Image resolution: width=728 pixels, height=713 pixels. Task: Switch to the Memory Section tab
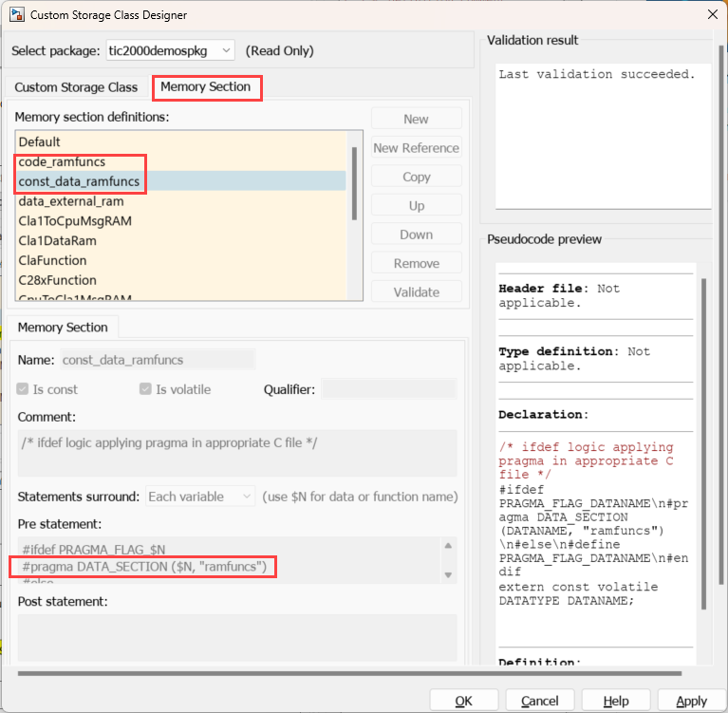click(206, 87)
